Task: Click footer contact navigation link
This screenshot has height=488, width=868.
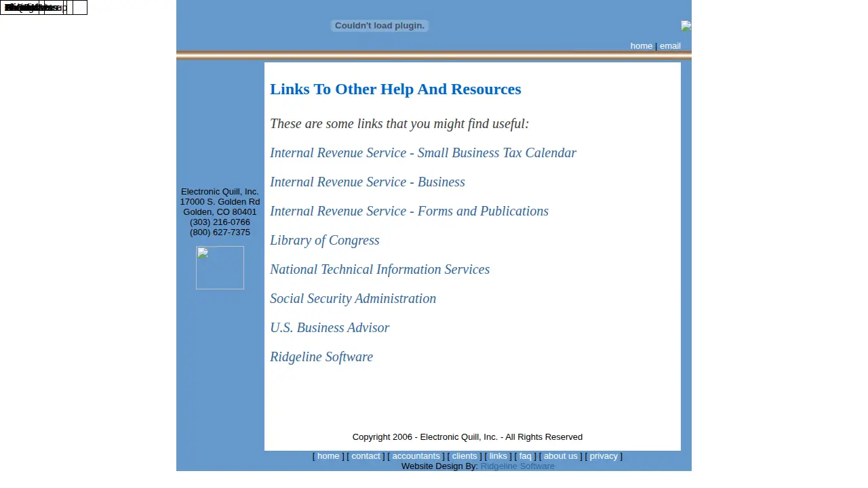Action: click(x=366, y=456)
